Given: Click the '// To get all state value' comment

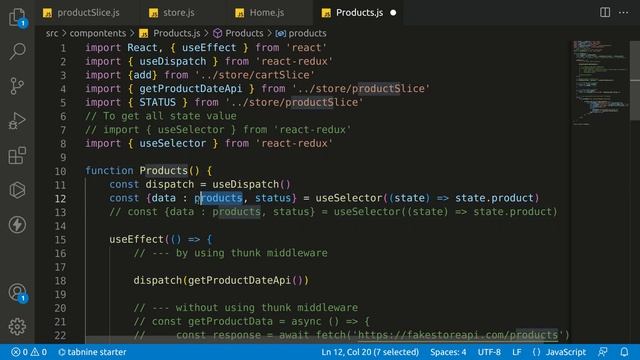Looking at the screenshot, I should click(x=161, y=116).
